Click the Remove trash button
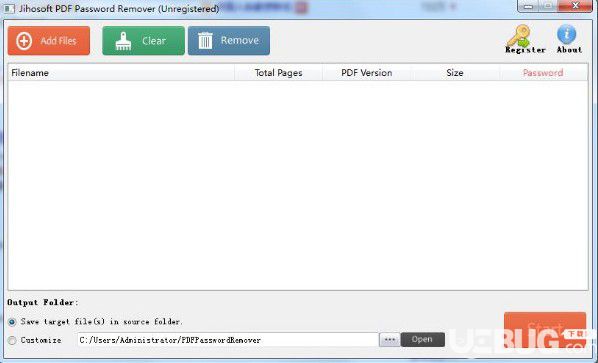Viewport: 598px width, 363px height. pyautogui.click(x=229, y=40)
